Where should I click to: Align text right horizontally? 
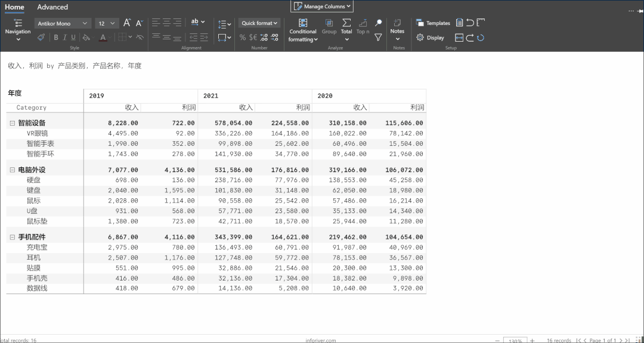pyautogui.click(x=178, y=22)
